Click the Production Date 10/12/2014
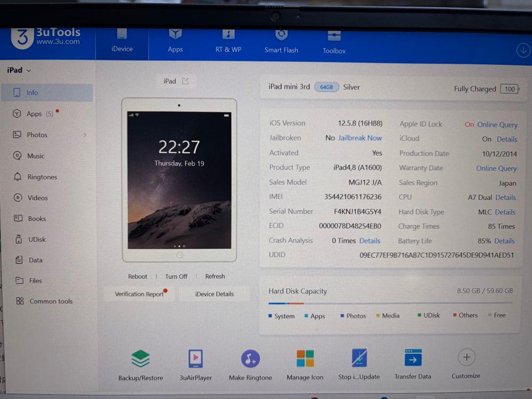The height and width of the screenshot is (399, 532). pyautogui.click(x=499, y=154)
